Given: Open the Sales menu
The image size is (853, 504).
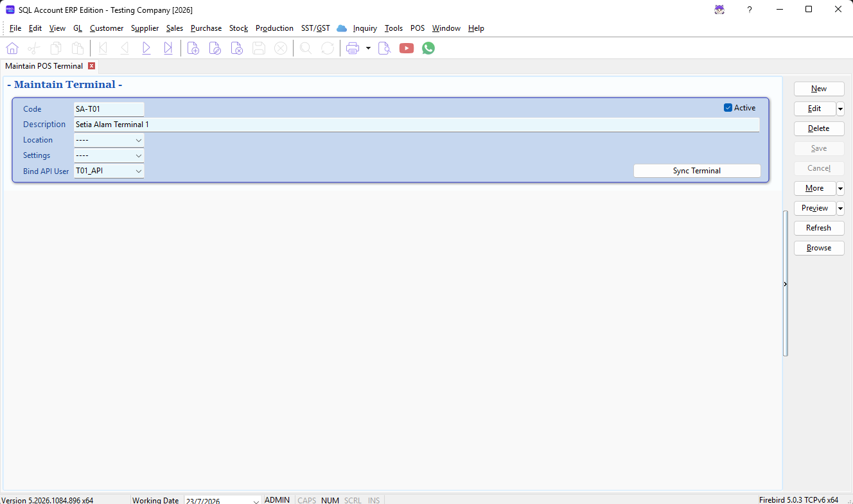Looking at the screenshot, I should pyautogui.click(x=174, y=28).
